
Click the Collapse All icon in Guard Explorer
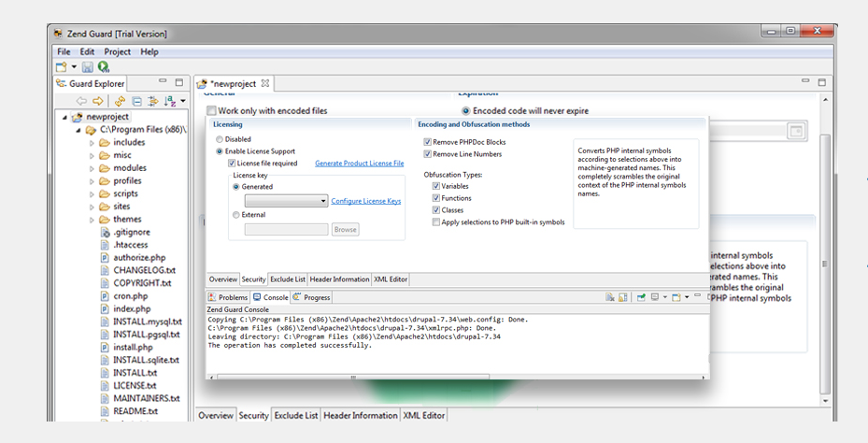click(136, 101)
